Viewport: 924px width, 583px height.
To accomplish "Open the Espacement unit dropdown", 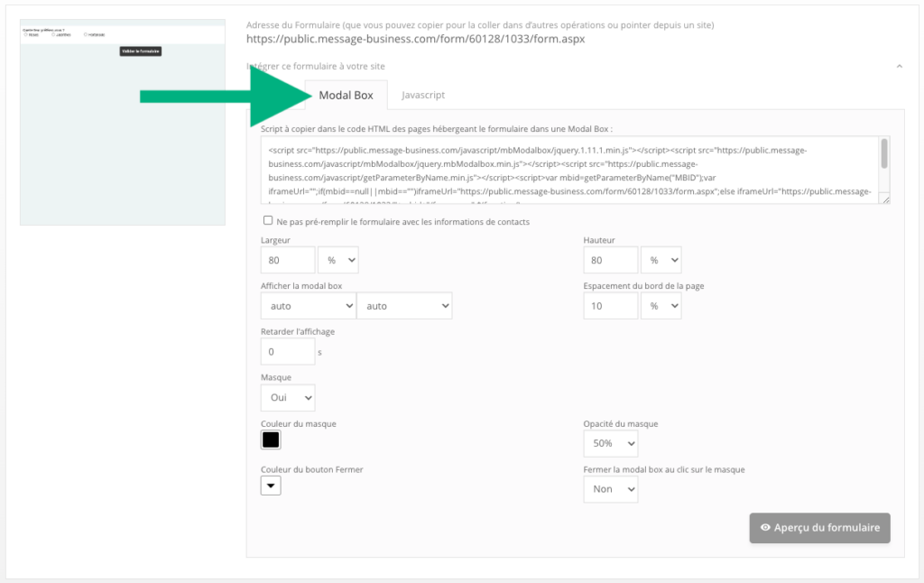I will pyautogui.click(x=661, y=306).
